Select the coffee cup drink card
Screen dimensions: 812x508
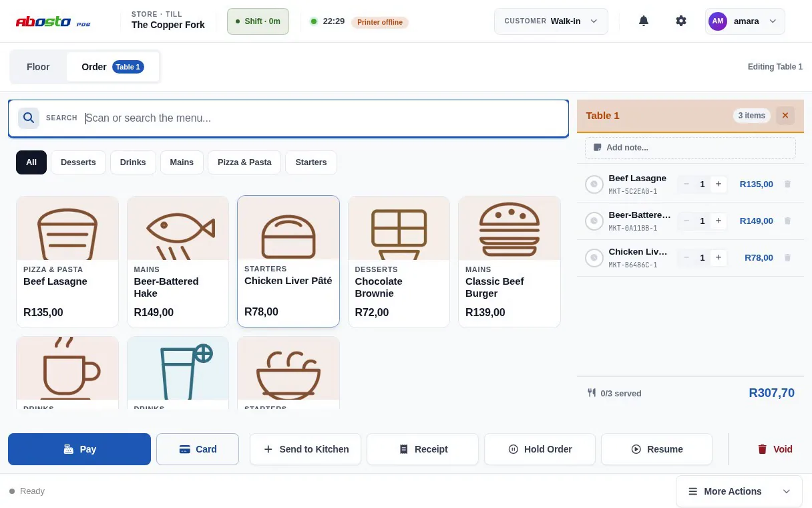(67, 373)
